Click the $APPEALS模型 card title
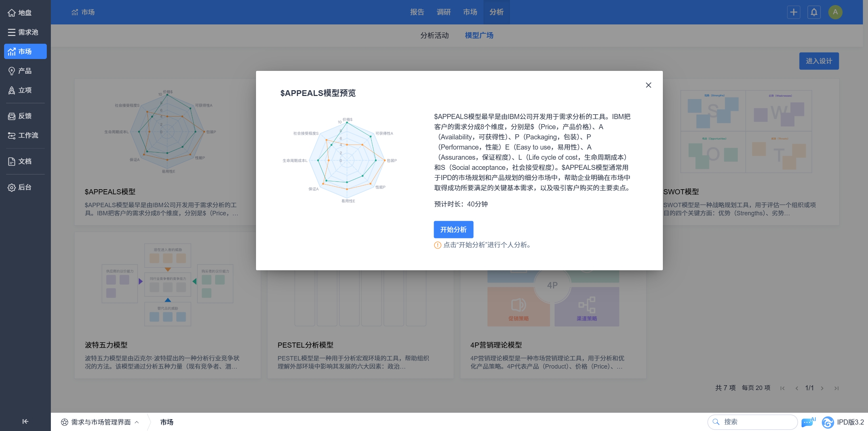868x431 pixels. pyautogui.click(x=110, y=192)
